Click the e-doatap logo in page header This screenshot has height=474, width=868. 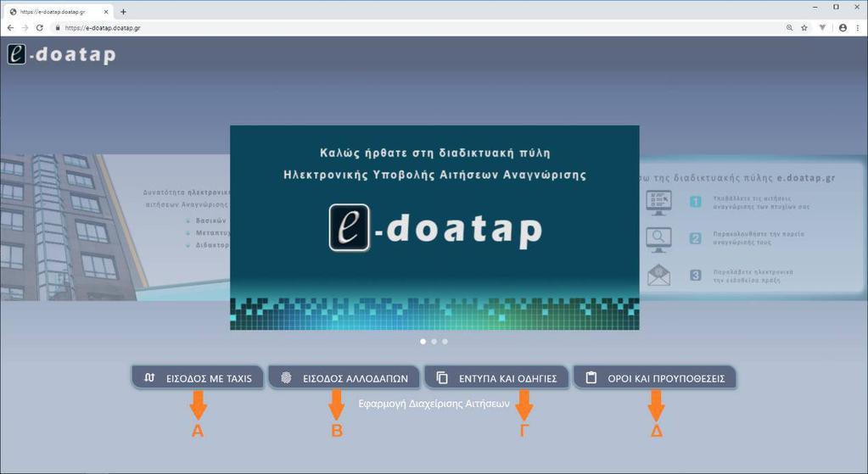[x=61, y=54]
